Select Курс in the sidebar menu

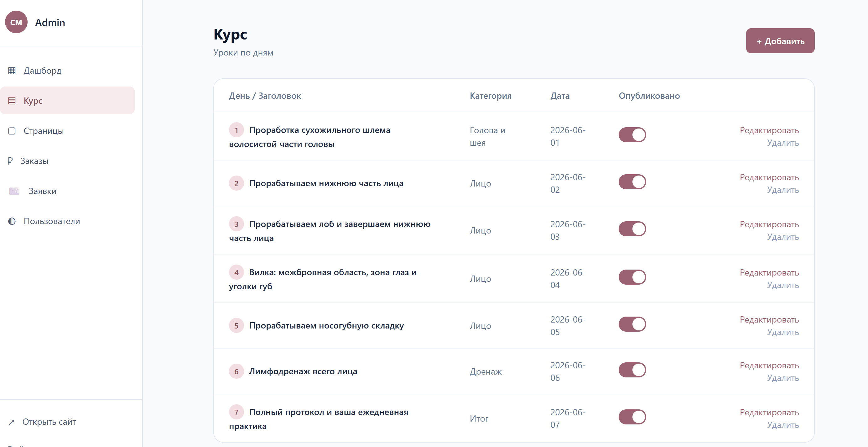tap(67, 101)
